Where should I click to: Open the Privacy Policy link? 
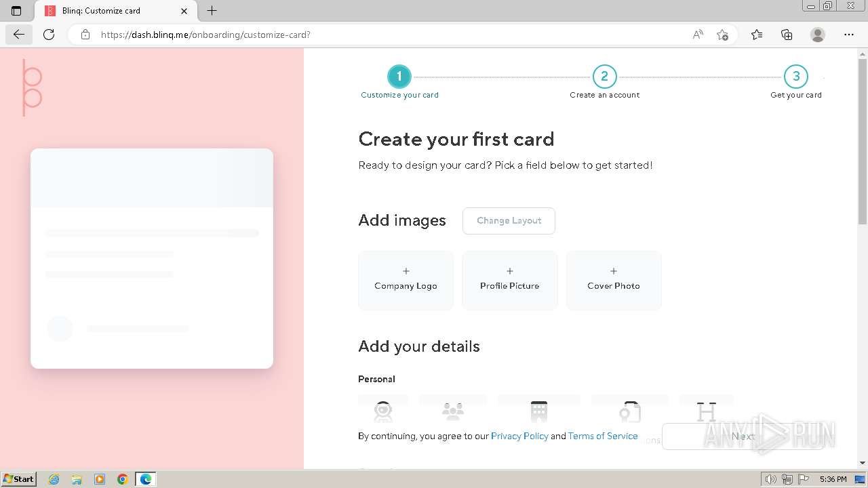click(519, 436)
